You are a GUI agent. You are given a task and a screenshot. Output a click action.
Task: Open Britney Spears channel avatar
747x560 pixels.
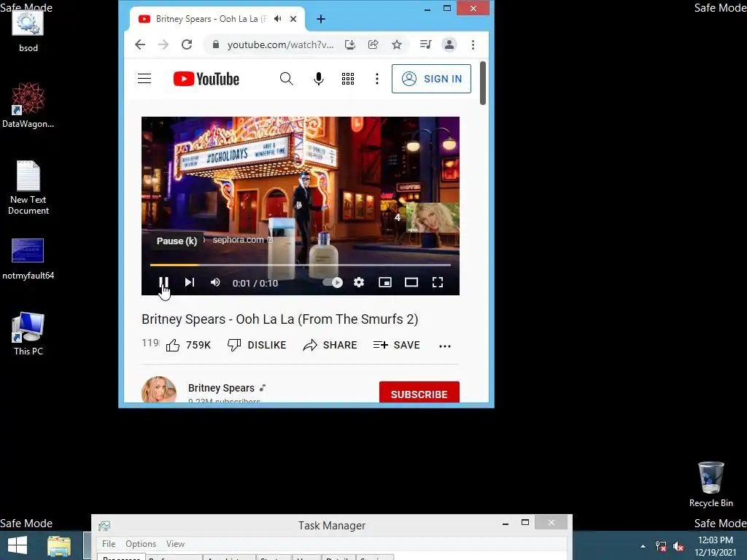click(x=159, y=391)
